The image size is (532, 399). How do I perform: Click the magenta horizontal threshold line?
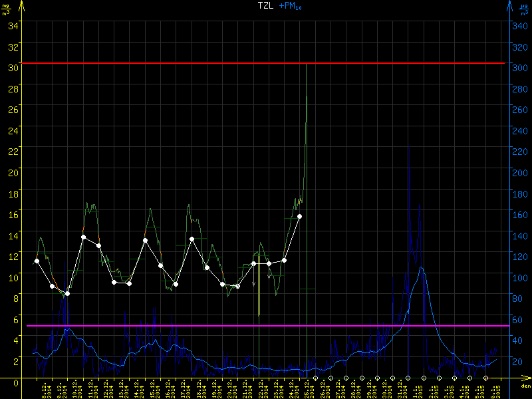pos(266,326)
